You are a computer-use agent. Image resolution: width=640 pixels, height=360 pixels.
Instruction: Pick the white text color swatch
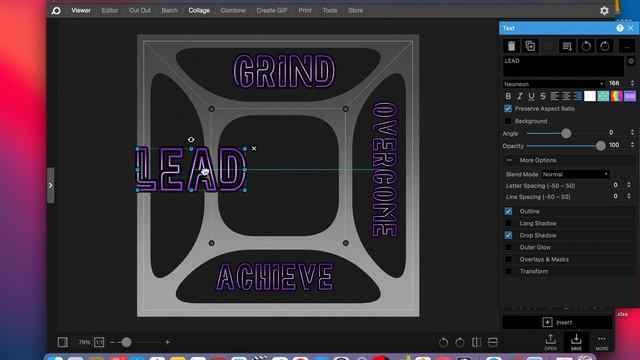590,96
